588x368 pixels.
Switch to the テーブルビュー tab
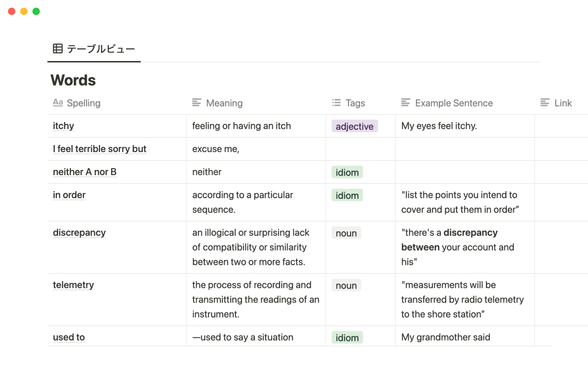[100, 49]
